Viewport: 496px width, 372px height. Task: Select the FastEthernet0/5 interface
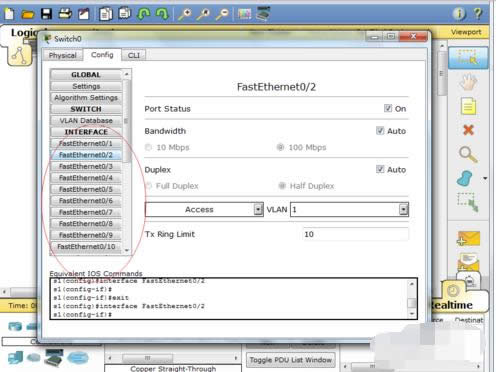click(x=86, y=189)
